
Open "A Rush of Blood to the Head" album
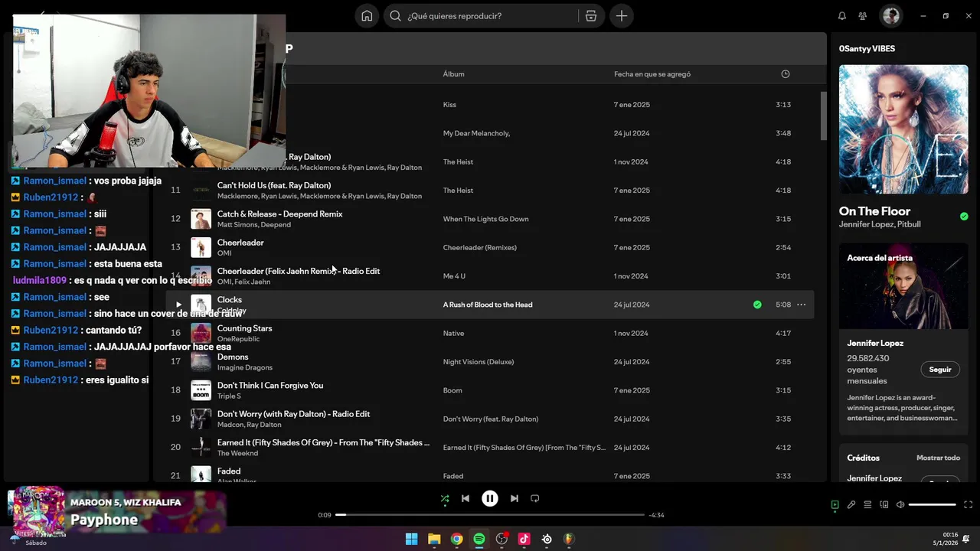[488, 305]
